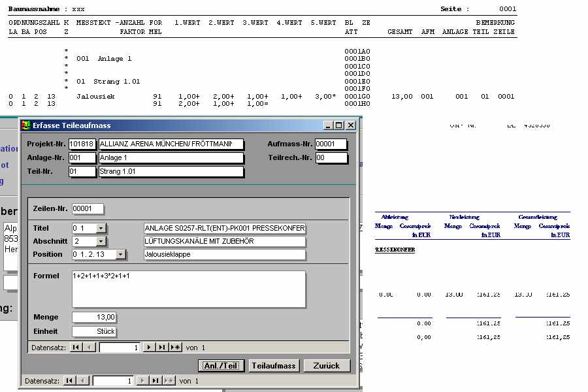Expand the Abschnitt dropdown list
The height and width of the screenshot is (392, 588).
point(101,241)
